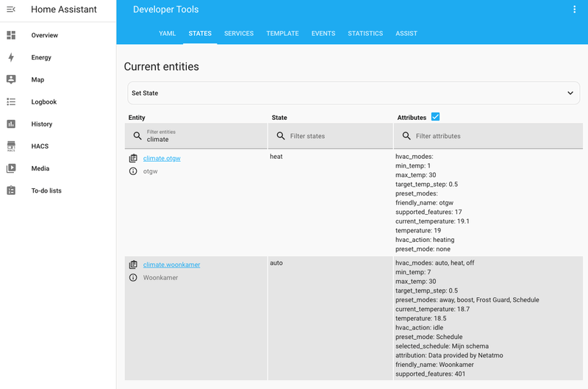Viewport: 588px width, 389px height.
Task: Click the Map sidebar icon
Action: click(x=11, y=79)
